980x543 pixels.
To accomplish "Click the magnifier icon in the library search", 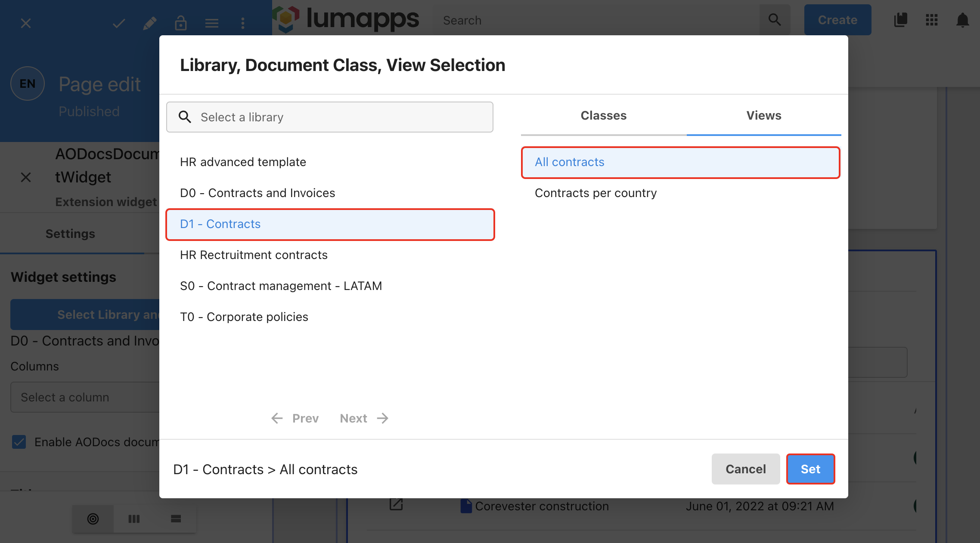I will point(185,117).
